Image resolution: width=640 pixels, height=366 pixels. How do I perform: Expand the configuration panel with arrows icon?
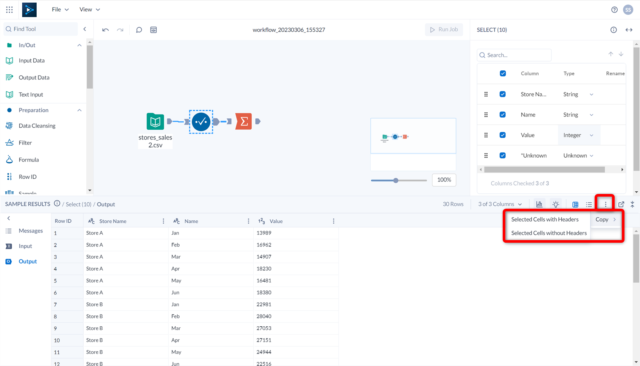click(629, 30)
